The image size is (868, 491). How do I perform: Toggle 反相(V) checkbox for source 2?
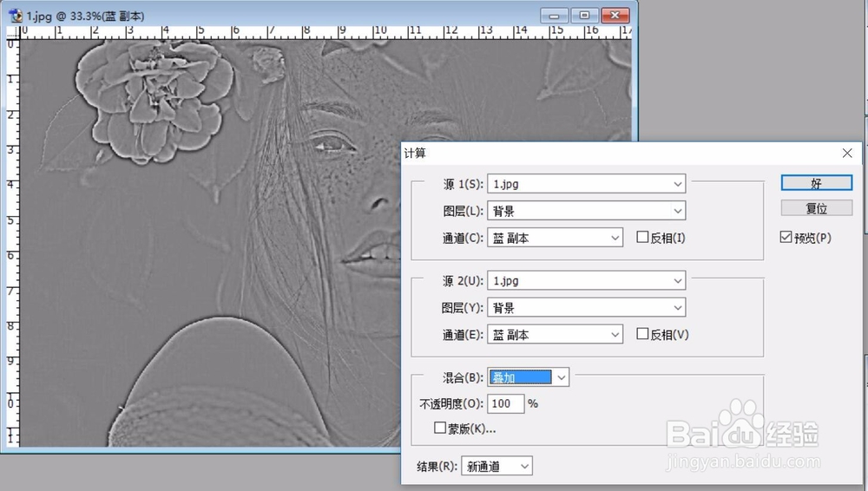[x=642, y=334]
